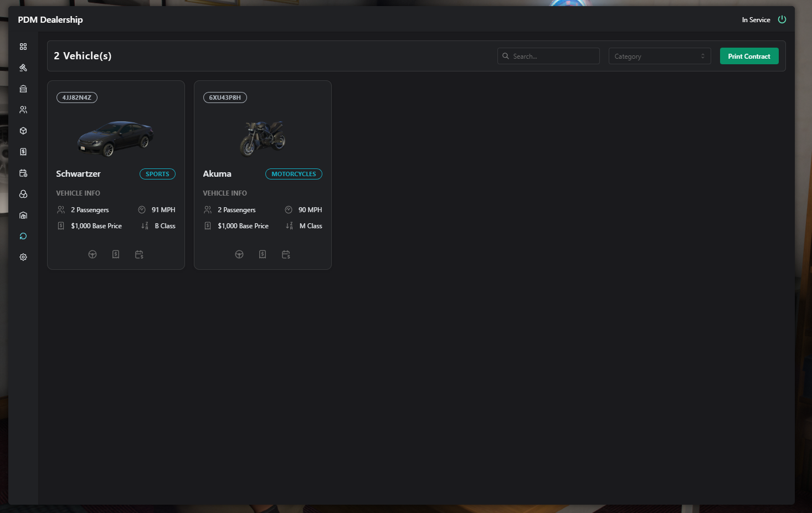This screenshot has width=812, height=513.
Task: Click the Akuma motorcycle thumbnail image
Action: pos(263,138)
